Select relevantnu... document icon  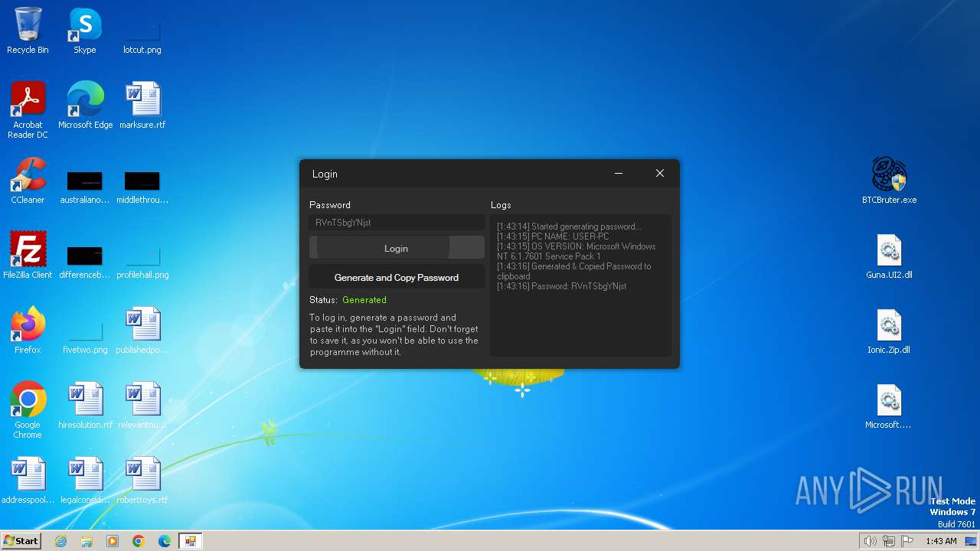tap(142, 406)
